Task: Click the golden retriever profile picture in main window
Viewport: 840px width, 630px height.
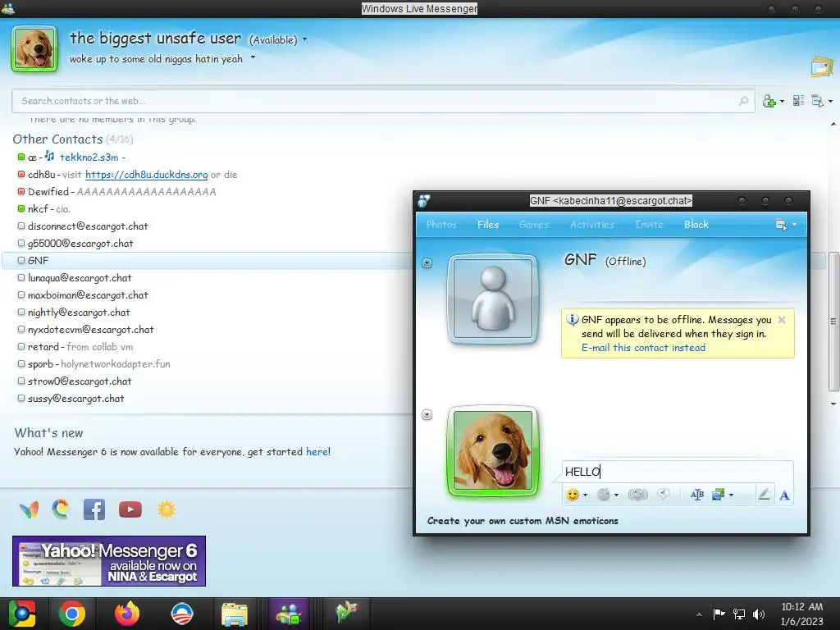Action: point(34,48)
